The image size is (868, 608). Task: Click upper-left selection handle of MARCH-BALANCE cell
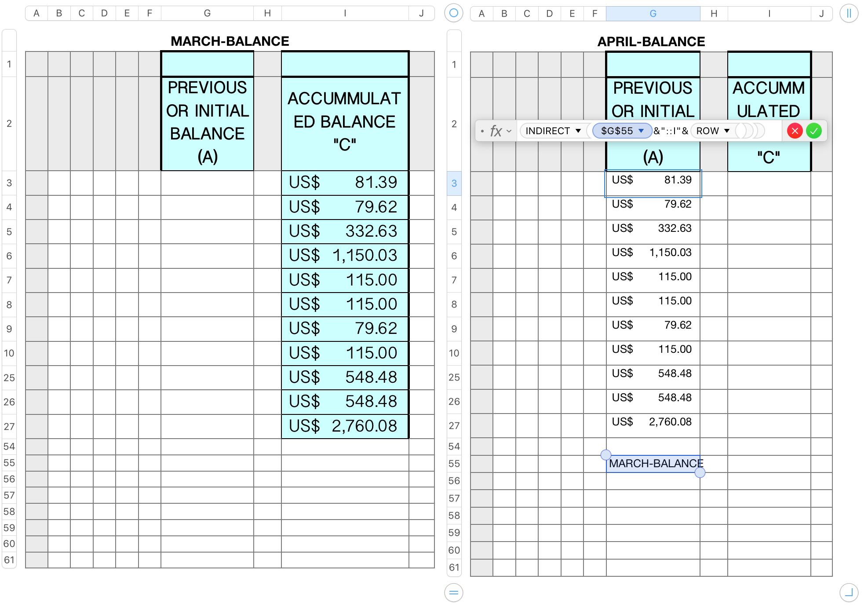pyautogui.click(x=606, y=455)
